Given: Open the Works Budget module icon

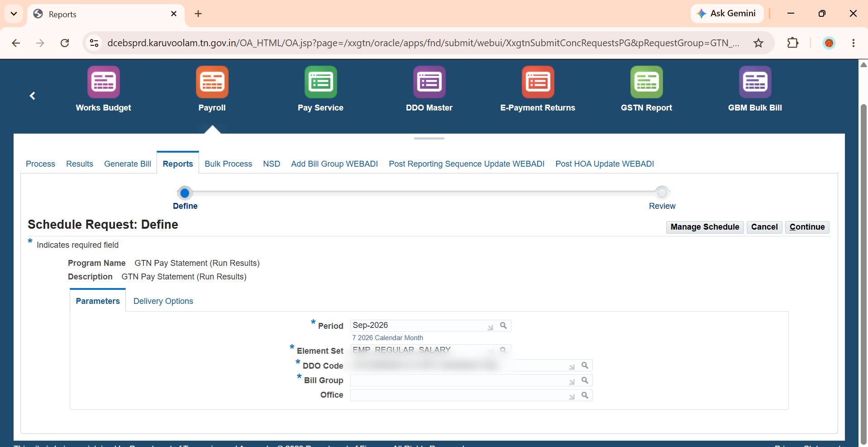Looking at the screenshot, I should (104, 82).
